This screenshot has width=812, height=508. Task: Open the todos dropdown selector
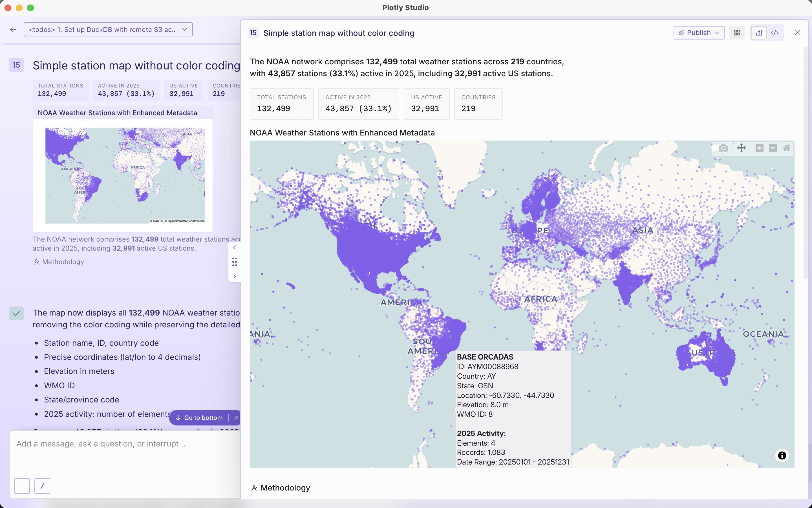[108, 30]
